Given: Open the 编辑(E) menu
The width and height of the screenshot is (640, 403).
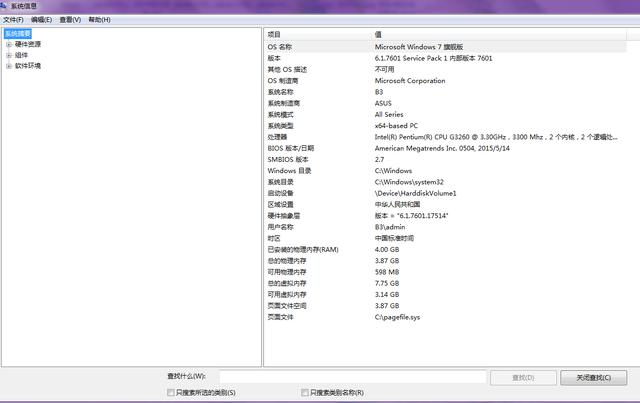Looking at the screenshot, I should pos(41,20).
